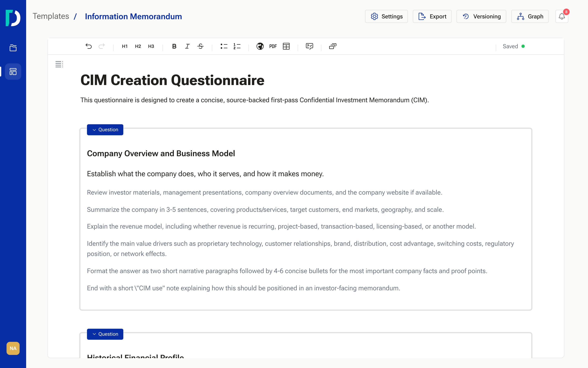Toggle strikethrough formatting
The width and height of the screenshot is (588, 368).
(x=200, y=46)
